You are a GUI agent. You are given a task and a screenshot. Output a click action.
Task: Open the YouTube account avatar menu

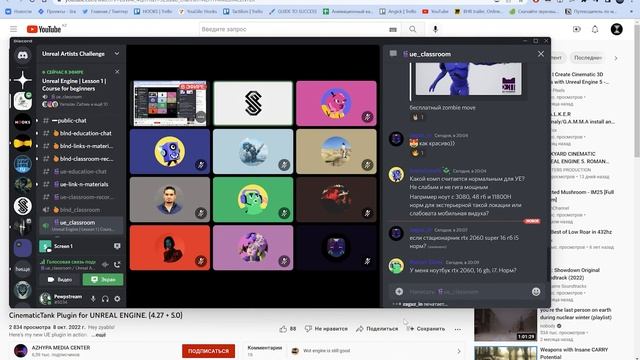pos(616,29)
